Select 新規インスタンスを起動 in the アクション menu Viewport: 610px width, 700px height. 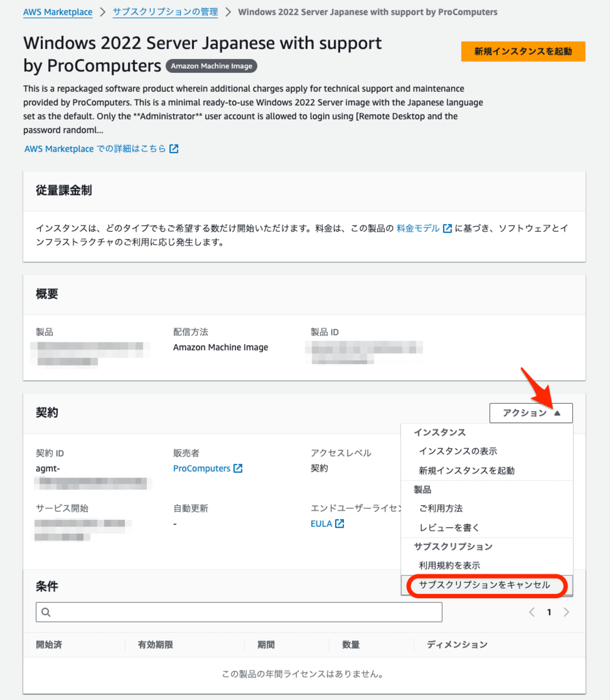pos(487,470)
